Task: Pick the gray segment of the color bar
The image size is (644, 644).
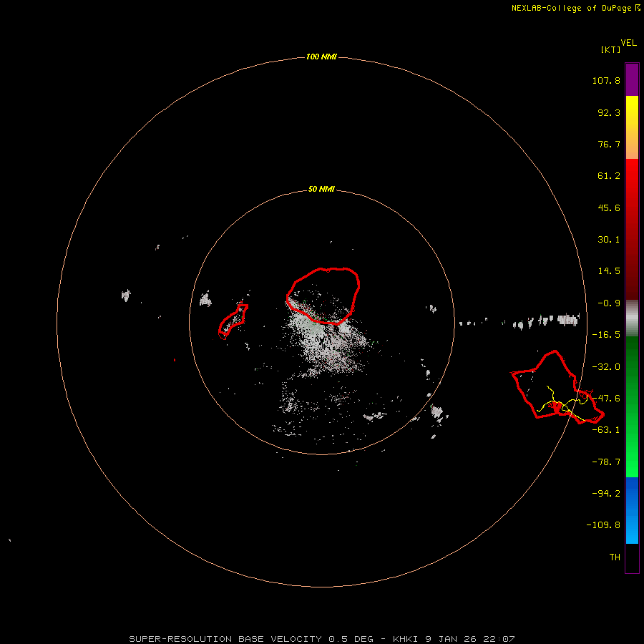Action: pyautogui.click(x=632, y=318)
